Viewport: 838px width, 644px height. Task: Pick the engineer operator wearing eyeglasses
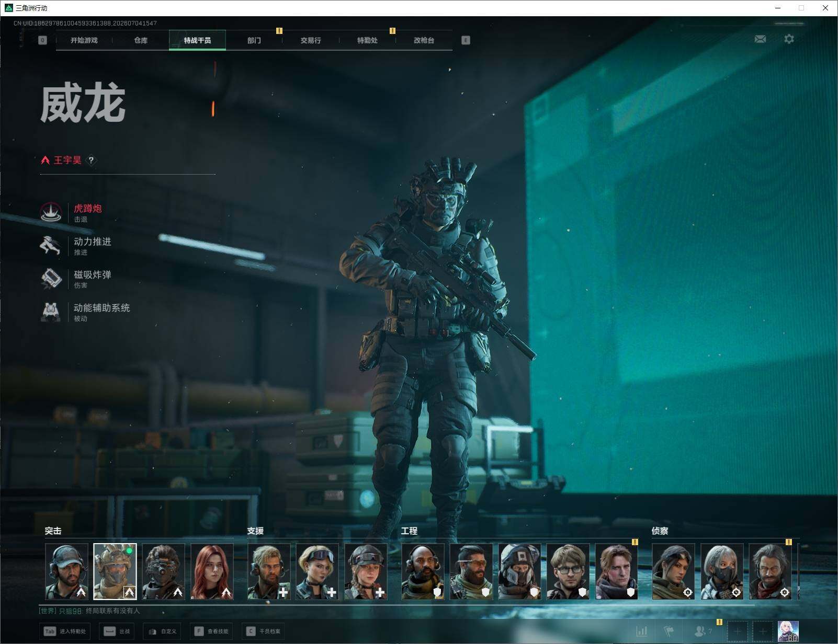(x=568, y=571)
